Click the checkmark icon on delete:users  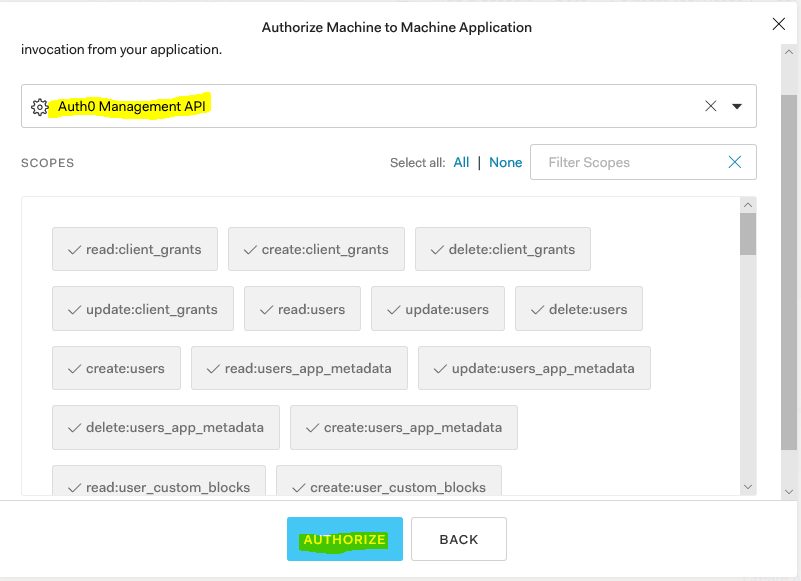coord(537,310)
